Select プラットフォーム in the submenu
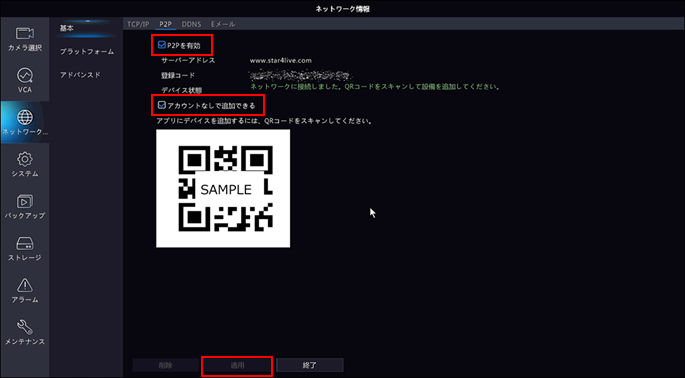The image size is (685, 378). coord(87,52)
